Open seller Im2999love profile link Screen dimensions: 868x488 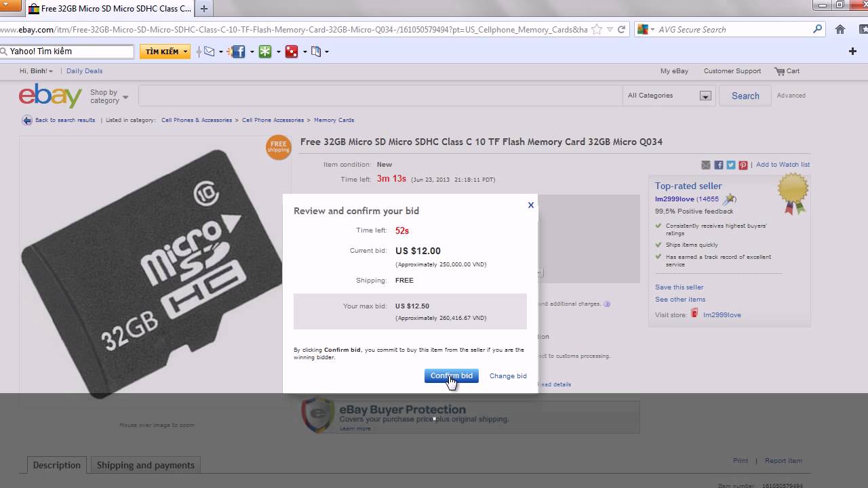tap(675, 199)
